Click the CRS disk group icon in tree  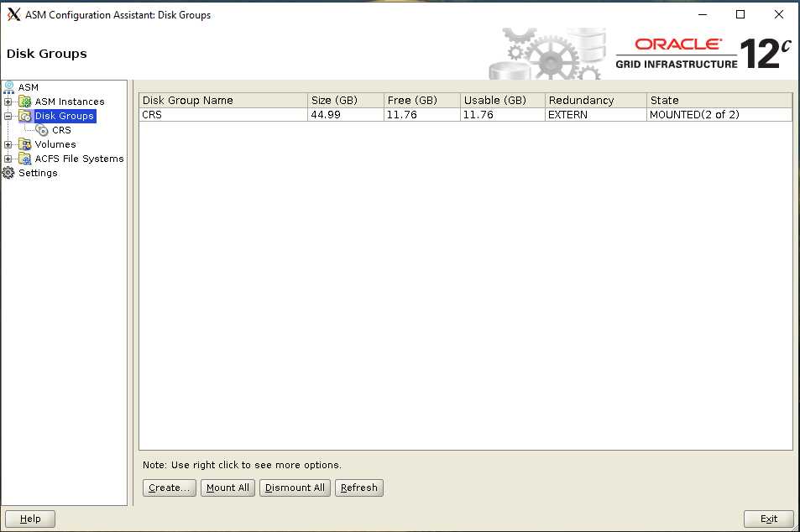(42, 130)
